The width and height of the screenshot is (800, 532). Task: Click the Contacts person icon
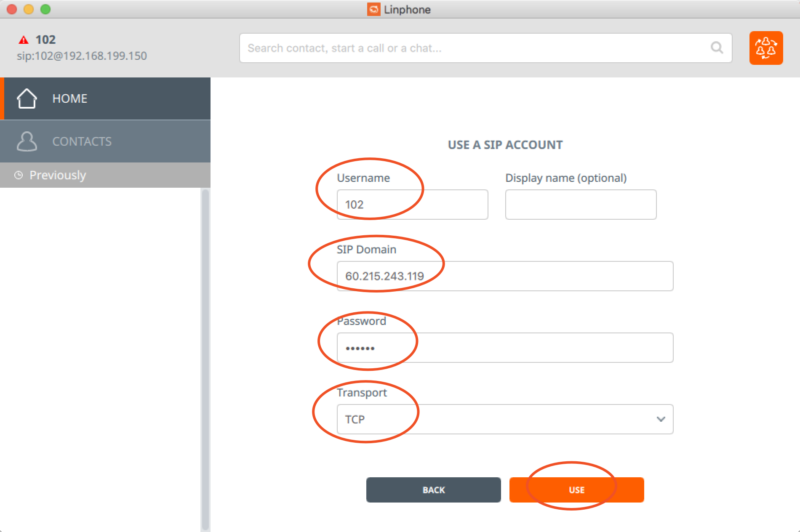(x=27, y=141)
